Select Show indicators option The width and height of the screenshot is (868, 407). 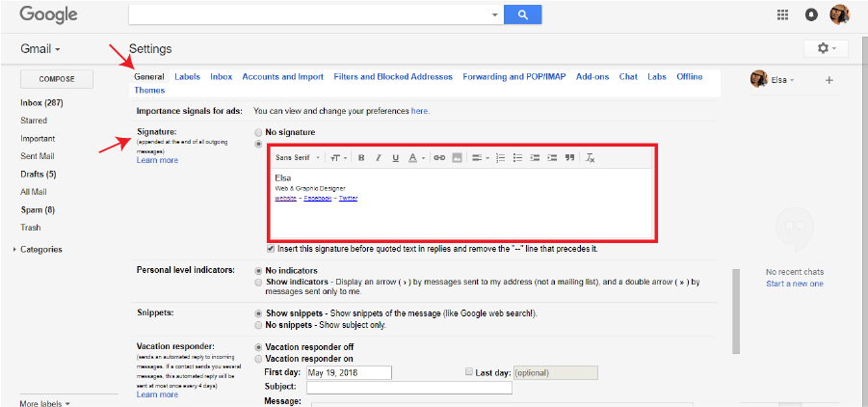click(258, 283)
